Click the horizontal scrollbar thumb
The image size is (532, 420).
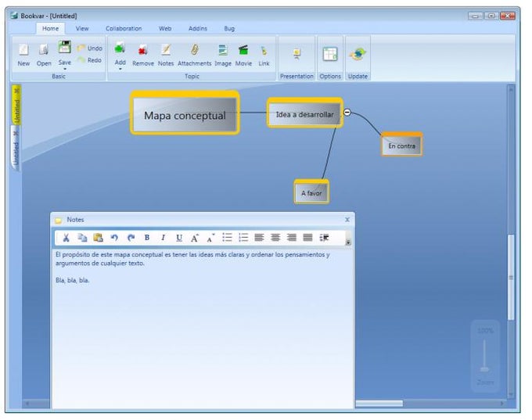click(379, 404)
